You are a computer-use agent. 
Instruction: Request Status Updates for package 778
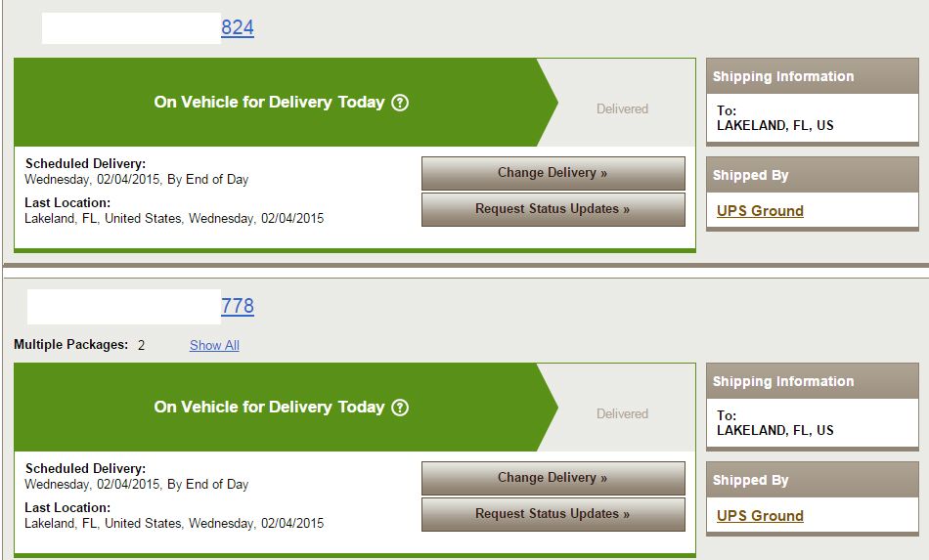[553, 514]
